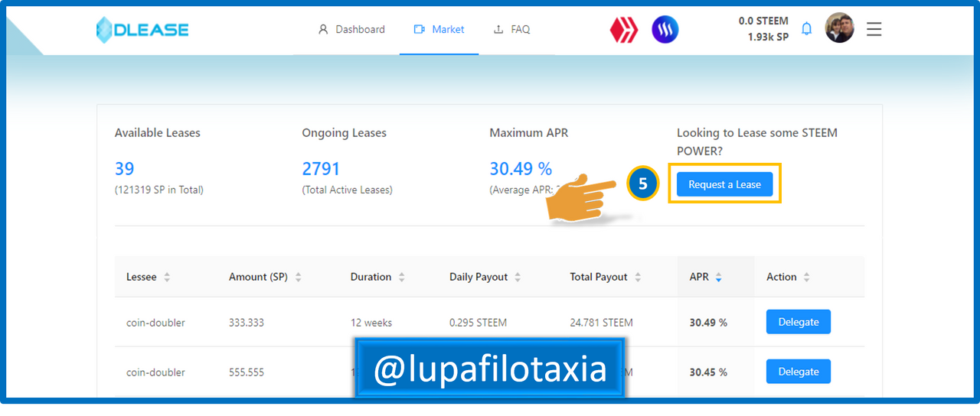Click the 12 weeks duration cell
This screenshot has height=416, width=980.
coord(371,323)
